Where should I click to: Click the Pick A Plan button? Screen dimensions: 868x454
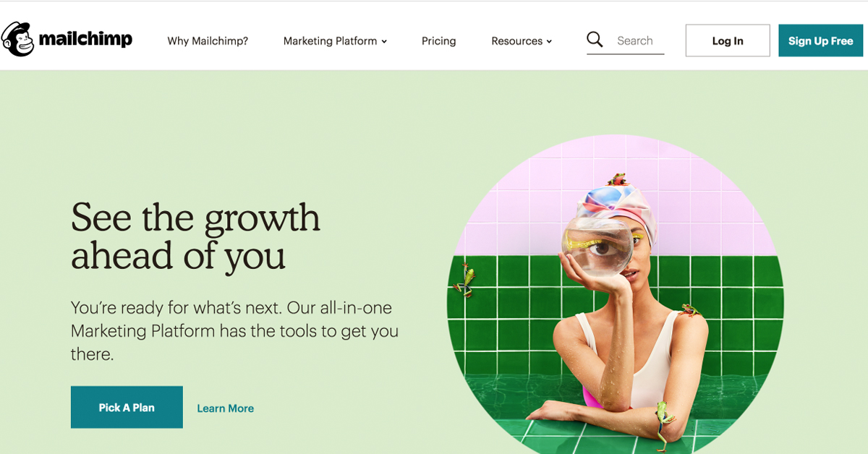127,407
